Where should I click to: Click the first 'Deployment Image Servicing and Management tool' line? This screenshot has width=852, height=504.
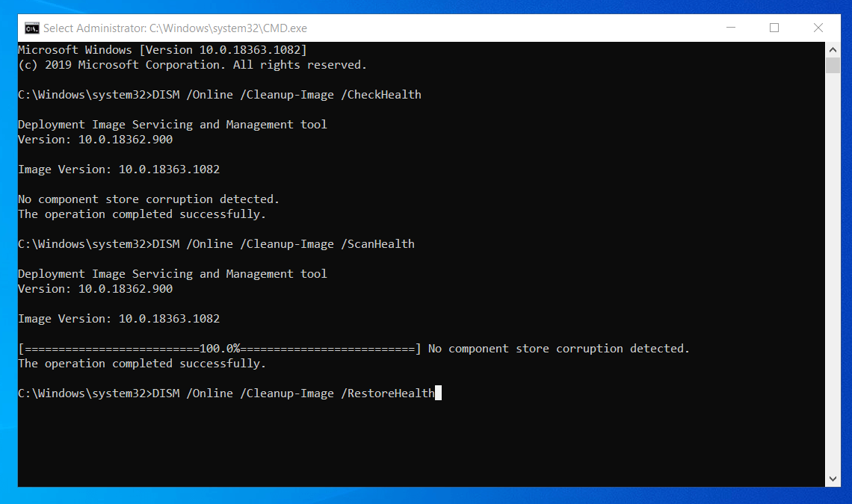click(172, 125)
